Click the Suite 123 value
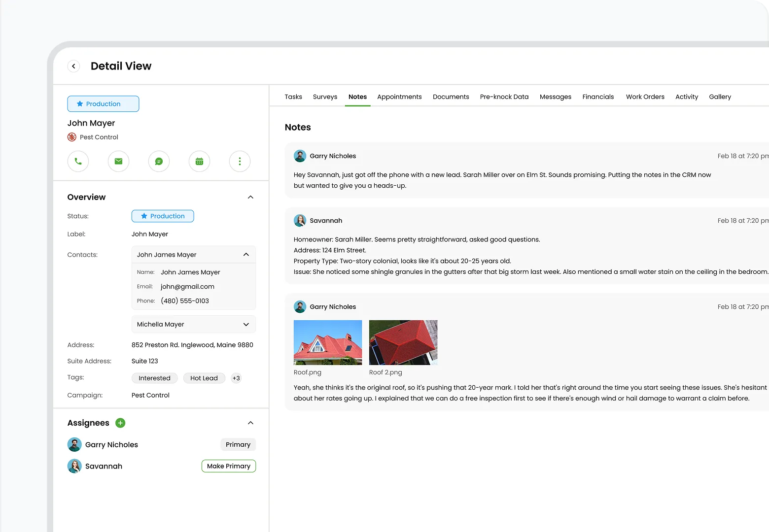The height and width of the screenshot is (532, 769). pos(145,361)
